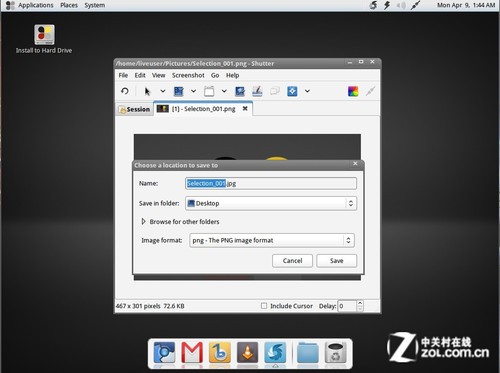
Task: Open the yellow b application dock icon
Action: (x=220, y=353)
